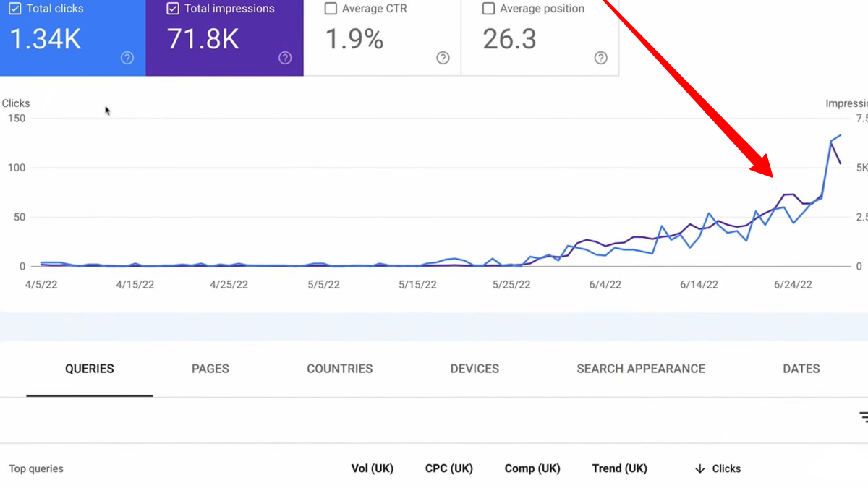Open help icon on Average CTR card
This screenshot has height=488, width=868.
[443, 59]
